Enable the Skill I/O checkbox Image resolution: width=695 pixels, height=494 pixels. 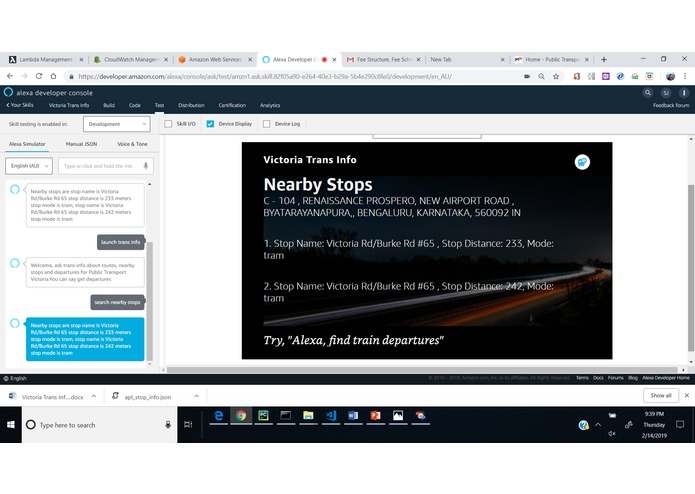pyautogui.click(x=168, y=124)
